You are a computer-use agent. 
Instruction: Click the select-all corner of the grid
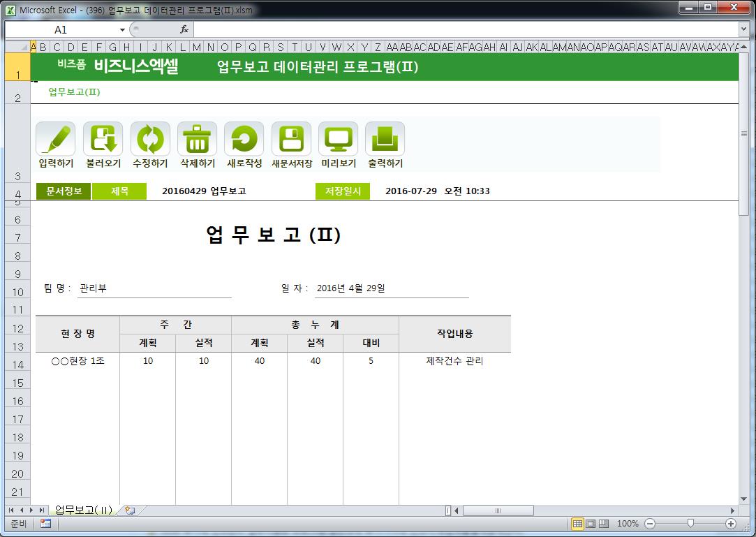(17, 47)
